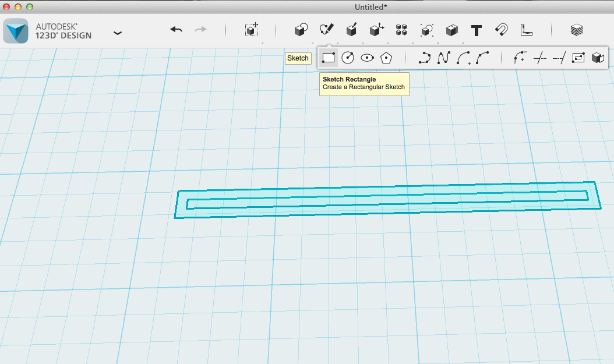Toggle the Snap magnet tool
The width and height of the screenshot is (614, 364).
[501, 30]
